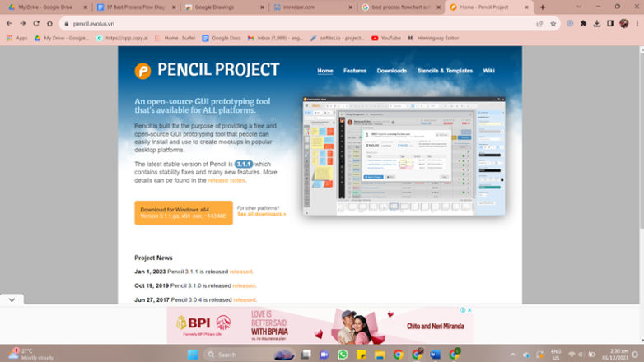Bookmark this page with the star icon

553,24
